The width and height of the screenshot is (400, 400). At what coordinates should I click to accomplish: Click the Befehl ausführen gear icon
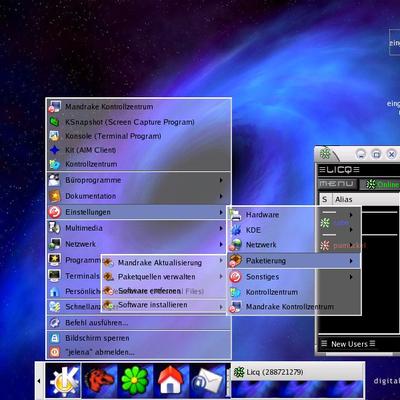55,323
